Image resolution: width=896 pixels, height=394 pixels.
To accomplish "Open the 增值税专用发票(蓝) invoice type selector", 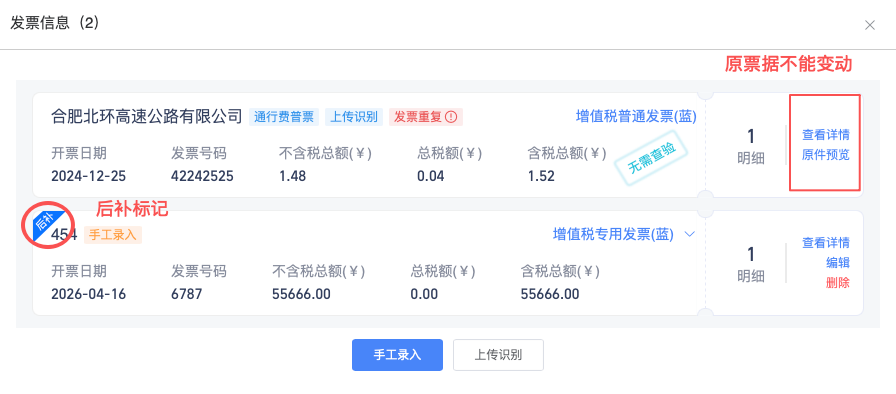I will (x=614, y=234).
